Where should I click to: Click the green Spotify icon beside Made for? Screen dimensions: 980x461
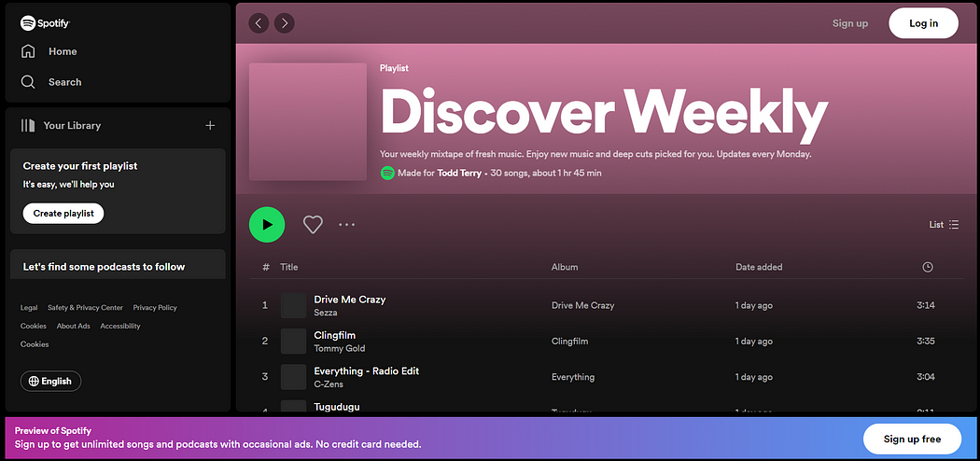pyautogui.click(x=387, y=173)
